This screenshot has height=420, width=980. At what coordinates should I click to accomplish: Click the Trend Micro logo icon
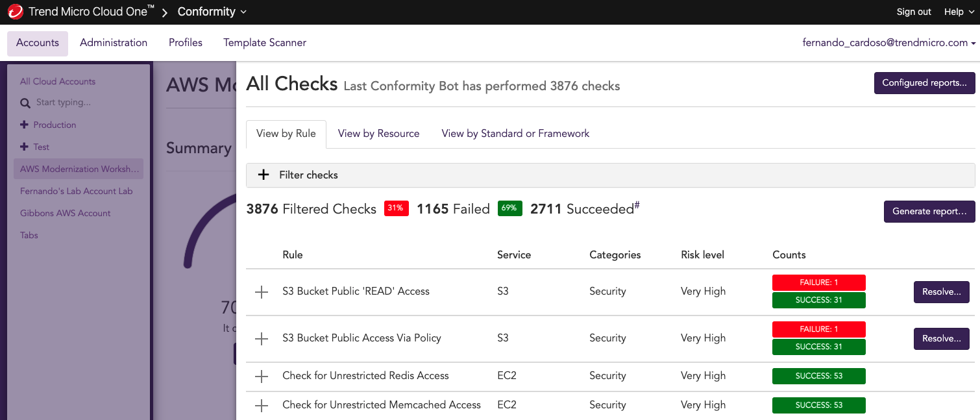[x=16, y=12]
